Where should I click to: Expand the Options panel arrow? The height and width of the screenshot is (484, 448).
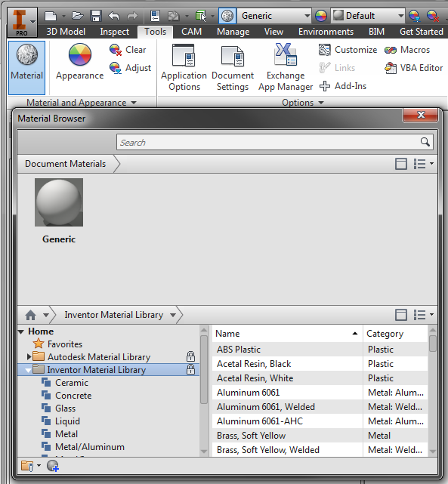[321, 103]
